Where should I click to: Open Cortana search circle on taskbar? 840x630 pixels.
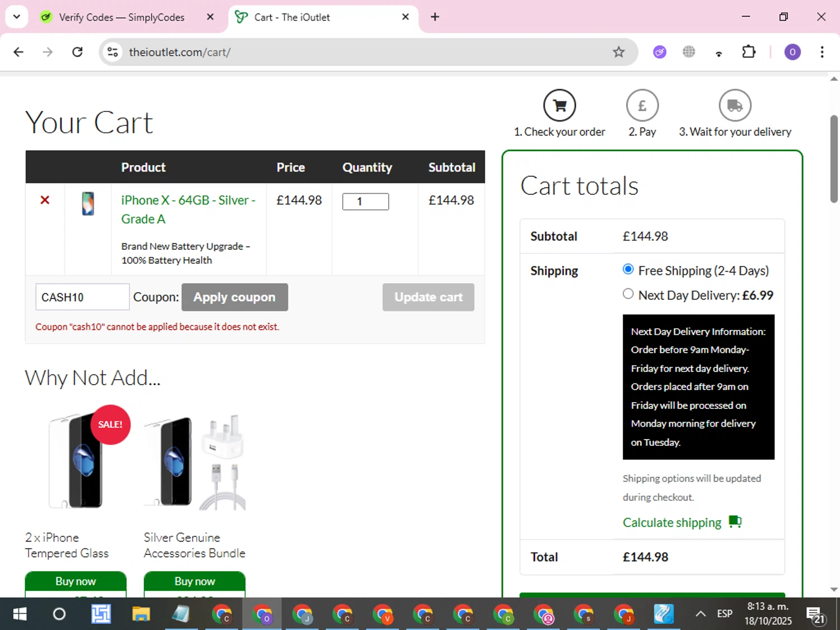59,614
